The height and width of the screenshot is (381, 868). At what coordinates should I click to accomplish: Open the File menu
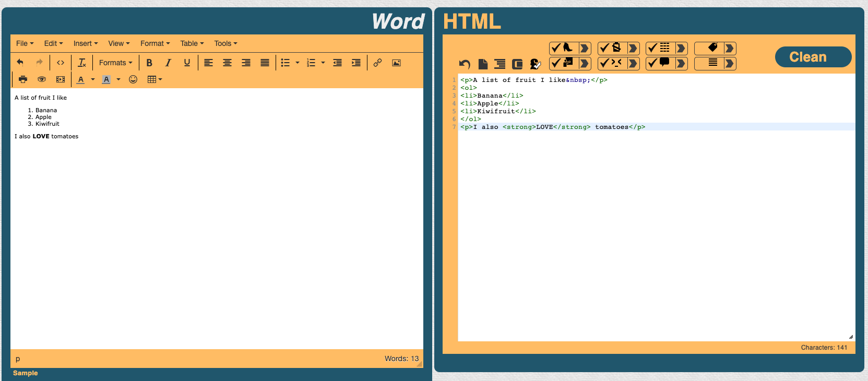click(x=25, y=43)
